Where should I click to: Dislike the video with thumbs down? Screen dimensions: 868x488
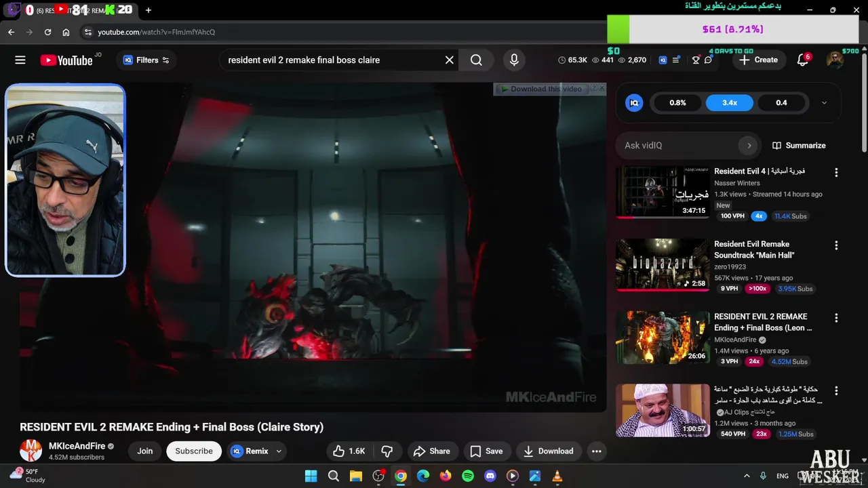pyautogui.click(x=387, y=451)
